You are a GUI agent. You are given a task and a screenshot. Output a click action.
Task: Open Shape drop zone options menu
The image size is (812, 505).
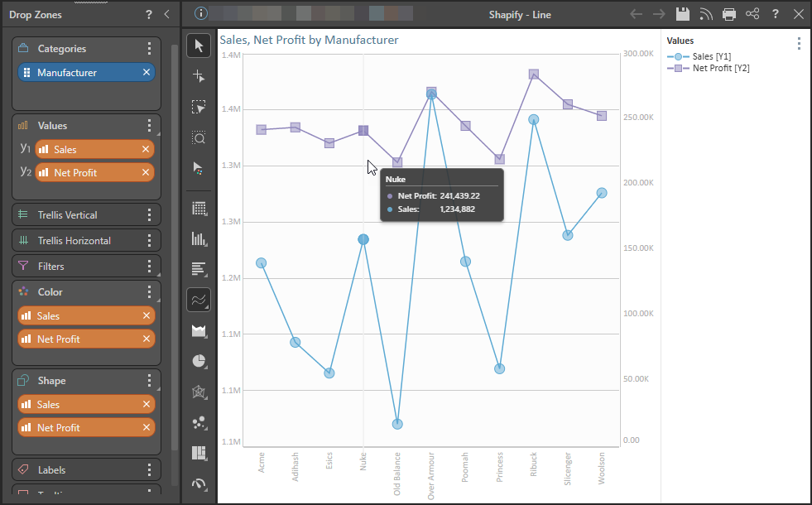[149, 381]
